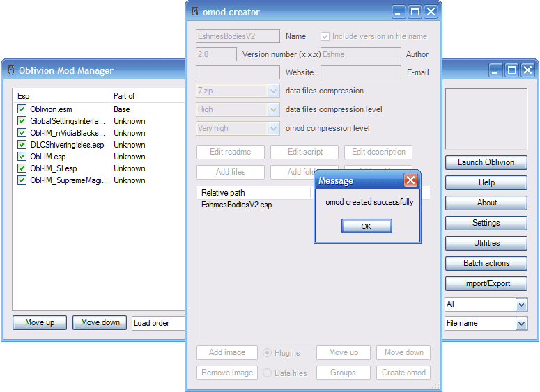Open the data files compression level dropdown
Viewport: 540px width, 392px height.
[273, 109]
